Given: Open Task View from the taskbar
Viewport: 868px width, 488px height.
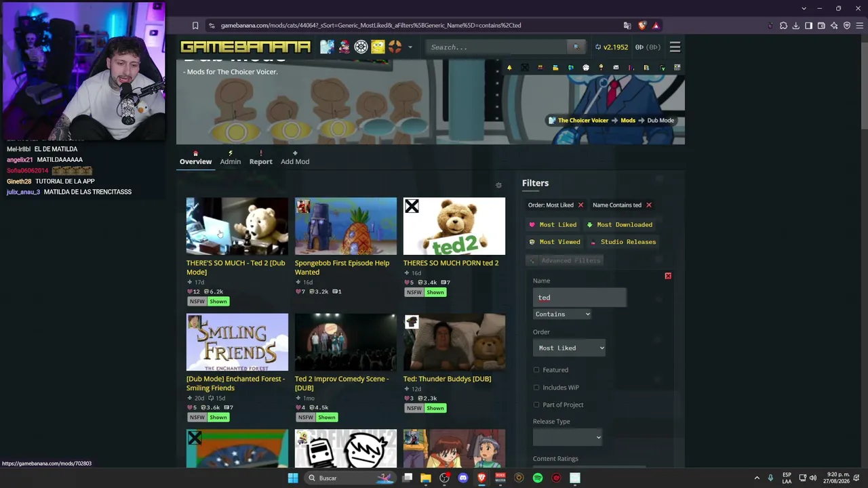Looking at the screenshot, I should coord(408,478).
